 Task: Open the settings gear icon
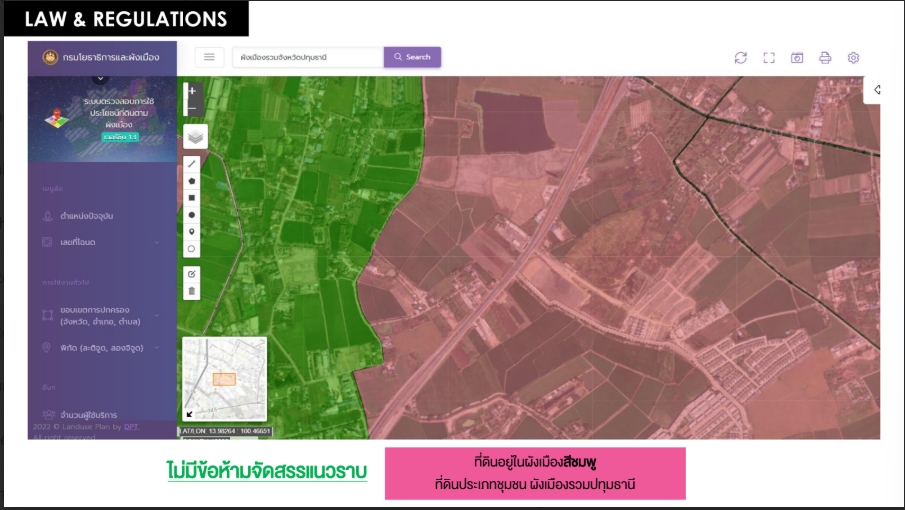853,58
